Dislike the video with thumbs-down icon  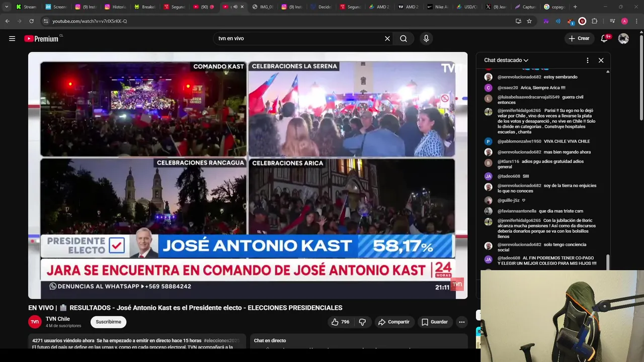pos(362,322)
